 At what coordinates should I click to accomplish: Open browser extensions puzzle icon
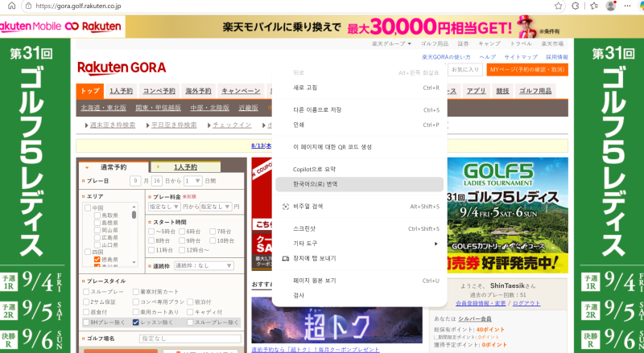click(576, 6)
